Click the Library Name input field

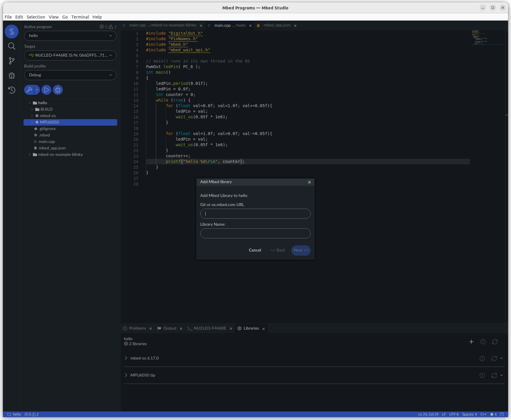point(255,233)
